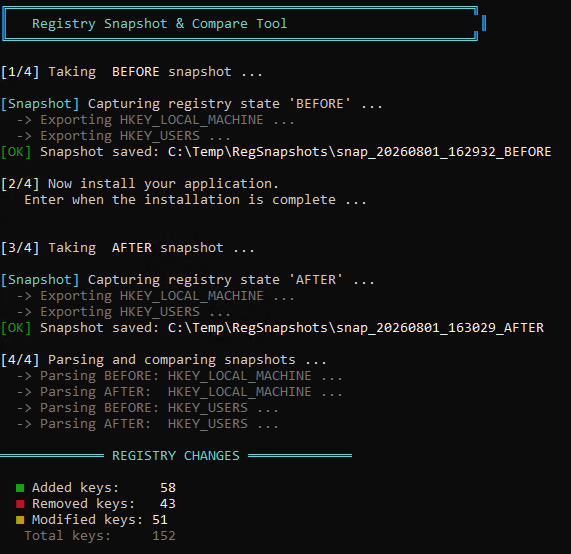Click 'Enter when the installation is complete' line
Viewport: 571px width, 554px height.
195,200
